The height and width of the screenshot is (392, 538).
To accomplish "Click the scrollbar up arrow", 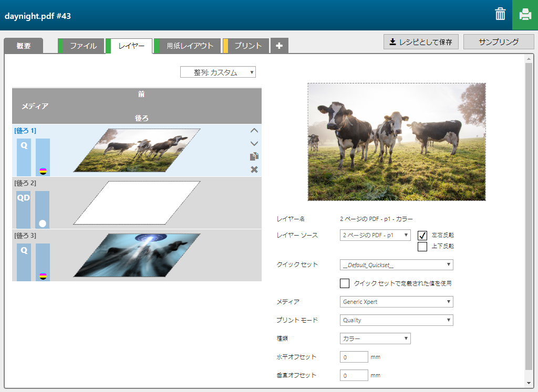I will pos(529,59).
